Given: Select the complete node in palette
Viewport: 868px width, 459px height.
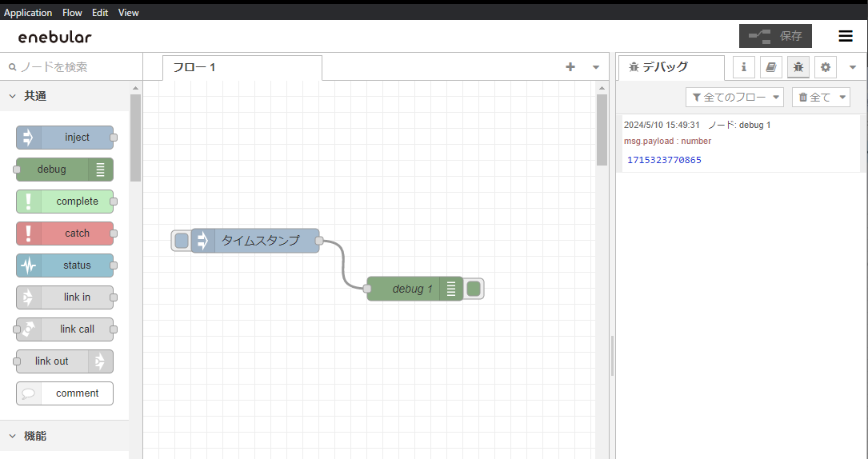Looking at the screenshot, I should click(x=65, y=202).
